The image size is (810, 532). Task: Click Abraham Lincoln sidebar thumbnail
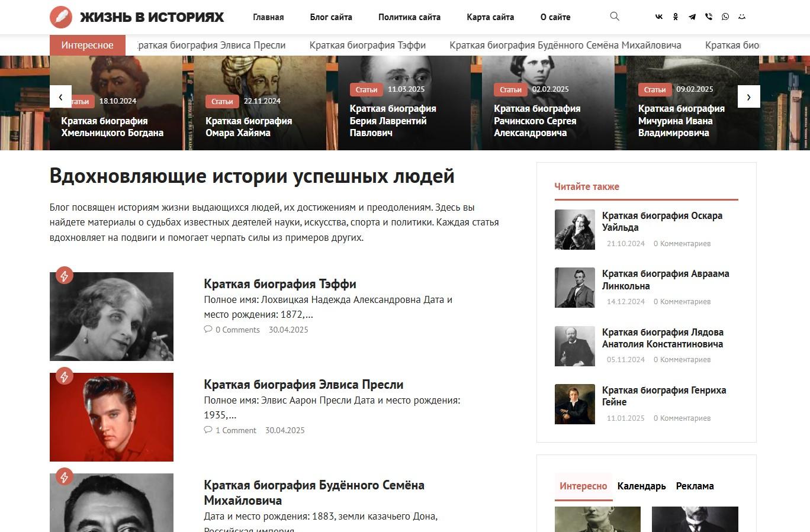pyautogui.click(x=574, y=288)
